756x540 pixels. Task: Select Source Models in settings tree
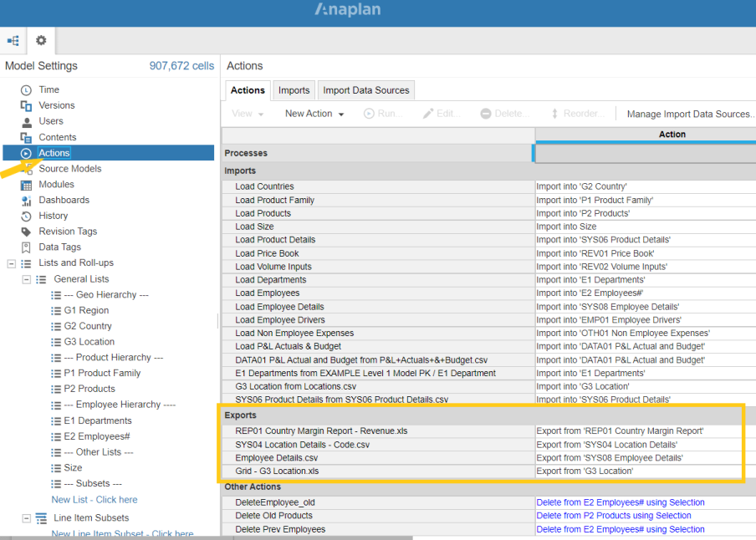(x=70, y=169)
